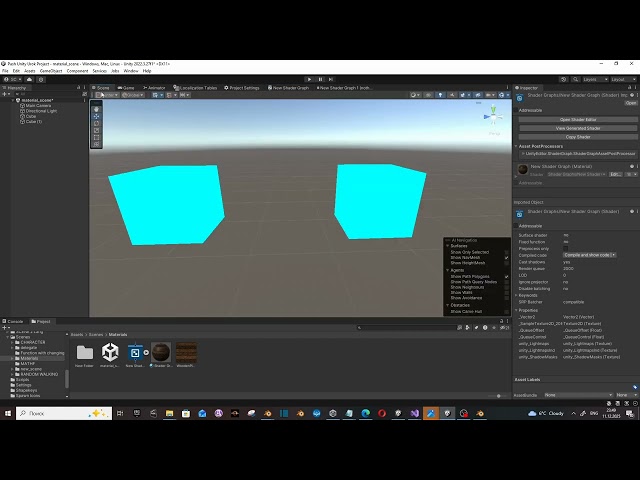Switch to the Game tab
The width and height of the screenshot is (640, 480).
coord(126,88)
